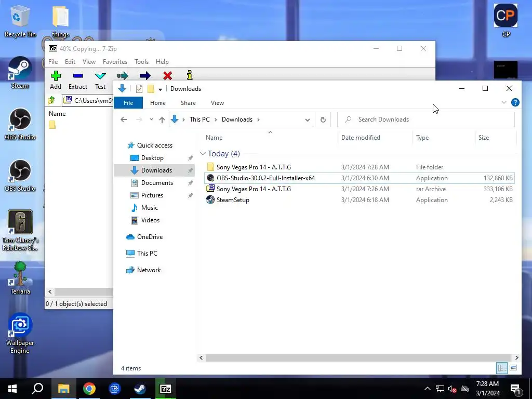Click the up-folder icon in 7-Zip address bar
Screen dimensions: 532x399
pyautogui.click(x=51, y=100)
